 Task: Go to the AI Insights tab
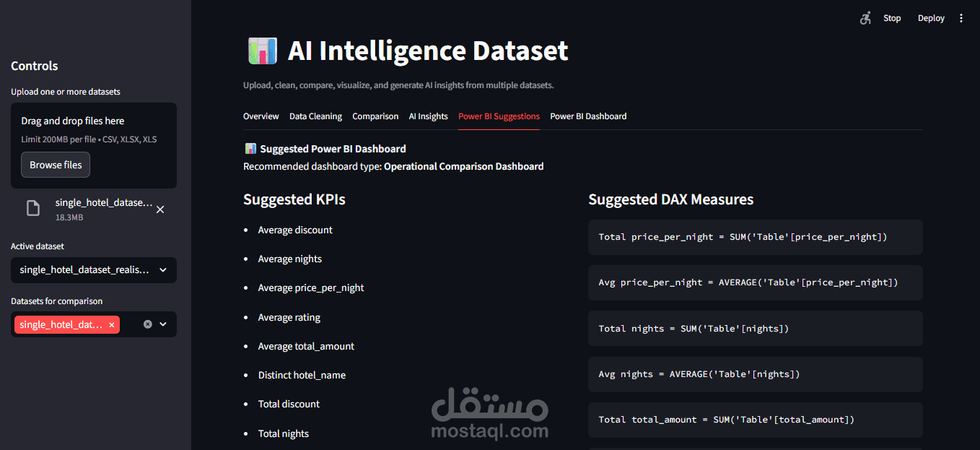428,116
